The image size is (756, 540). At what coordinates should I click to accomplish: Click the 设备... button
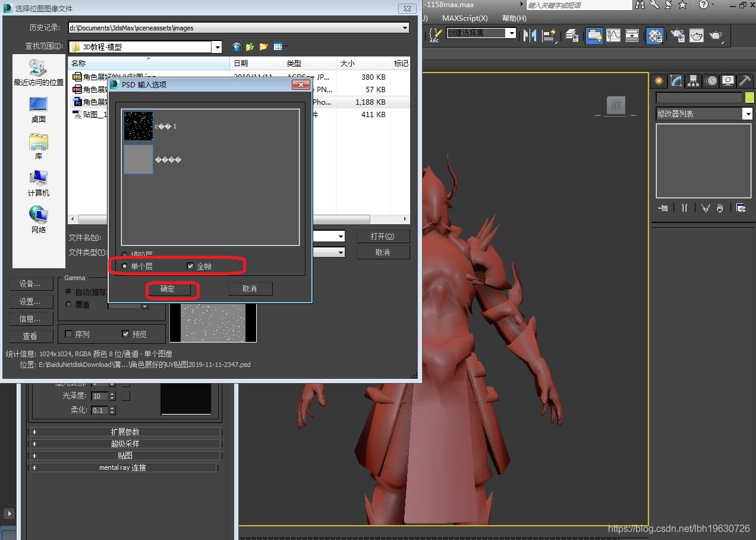30,284
